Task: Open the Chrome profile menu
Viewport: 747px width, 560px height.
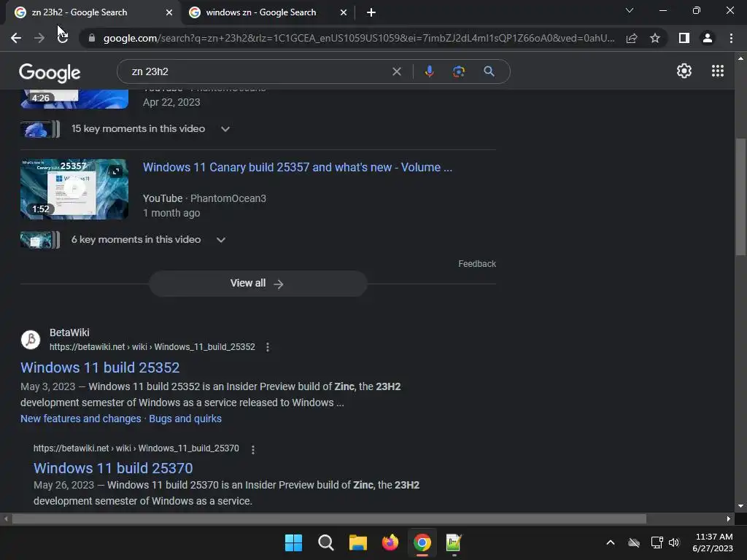Action: pyautogui.click(x=708, y=38)
